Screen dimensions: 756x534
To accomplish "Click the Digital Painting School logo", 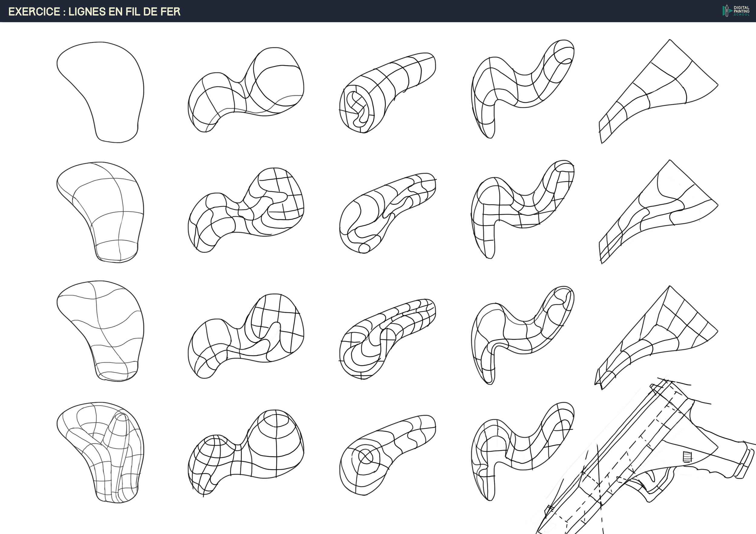I will (x=736, y=11).
